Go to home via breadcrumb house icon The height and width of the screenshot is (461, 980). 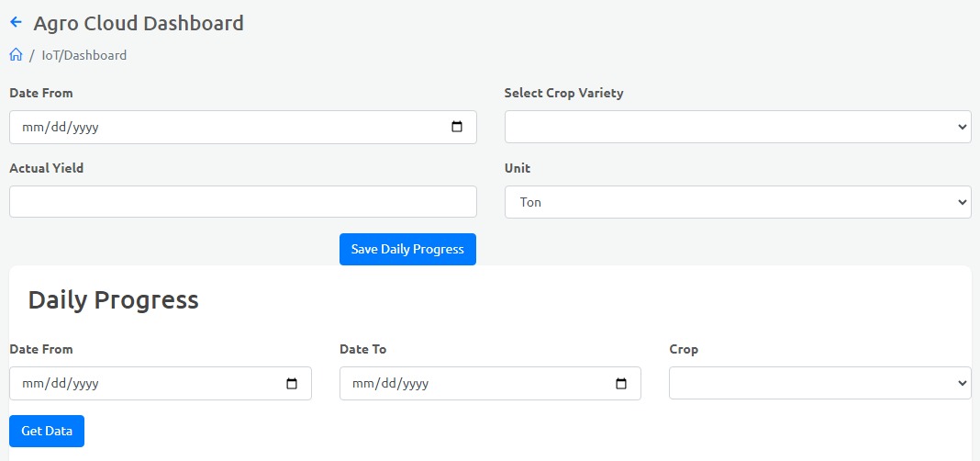tap(16, 55)
